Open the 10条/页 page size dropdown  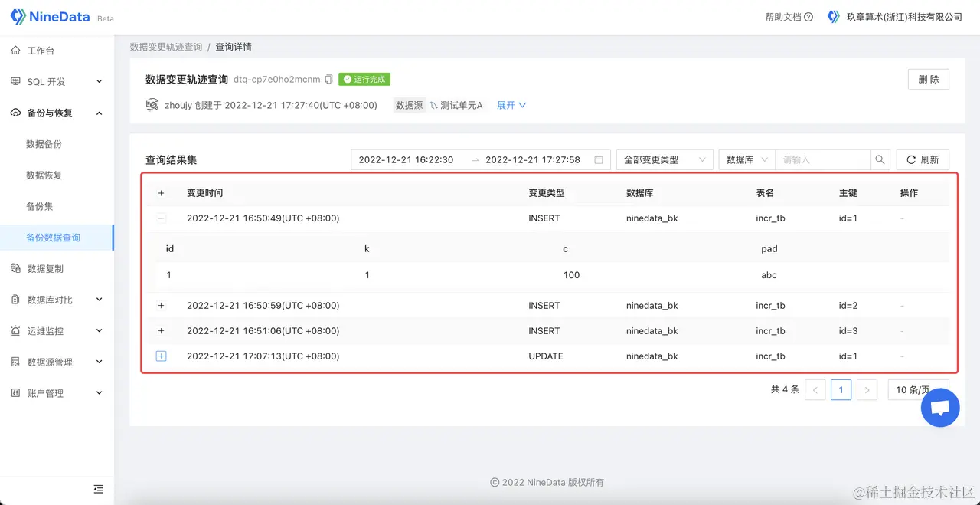[x=913, y=389]
